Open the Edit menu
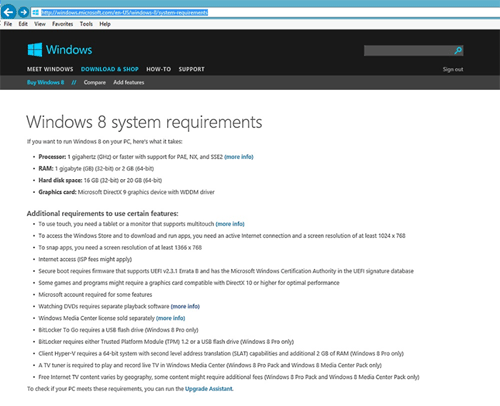 tap(23, 24)
